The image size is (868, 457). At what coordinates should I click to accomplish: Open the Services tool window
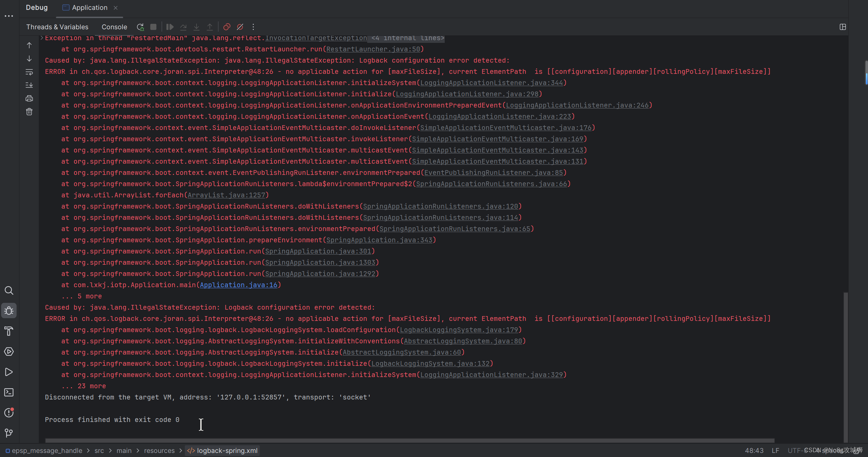tap(8, 352)
